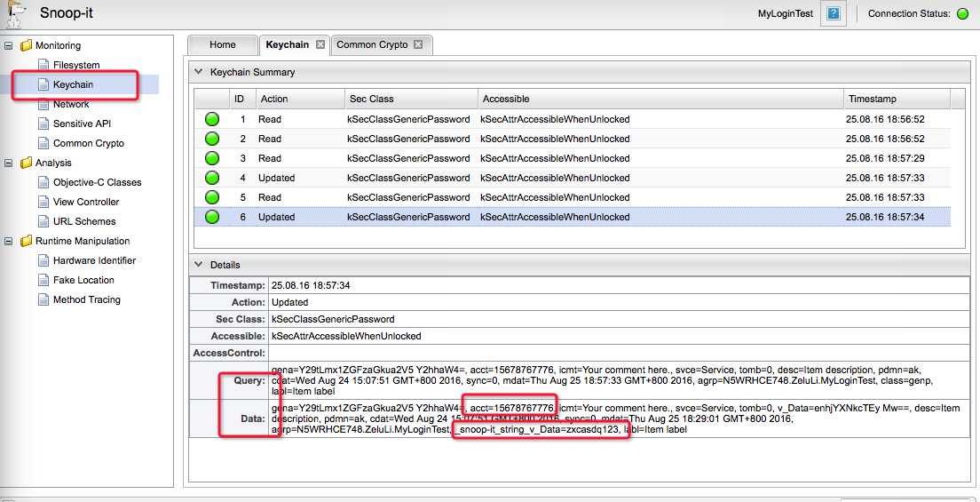Sort by the ID column header
The image size is (980, 502).
point(241,99)
